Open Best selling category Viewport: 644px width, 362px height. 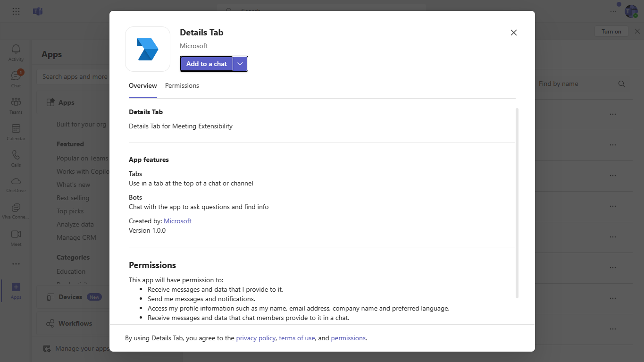tap(73, 198)
